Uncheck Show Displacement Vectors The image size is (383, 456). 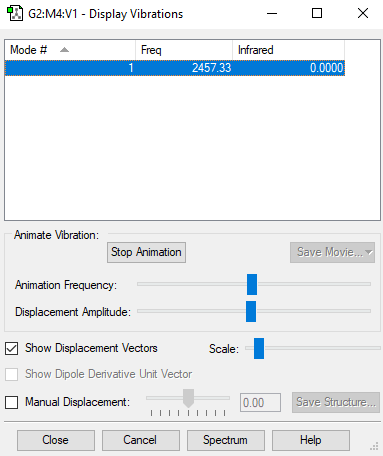pyautogui.click(x=12, y=349)
